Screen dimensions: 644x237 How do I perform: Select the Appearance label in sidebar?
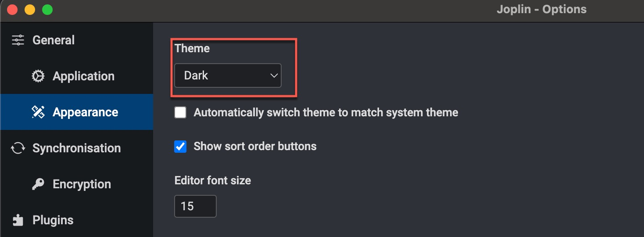pos(85,112)
